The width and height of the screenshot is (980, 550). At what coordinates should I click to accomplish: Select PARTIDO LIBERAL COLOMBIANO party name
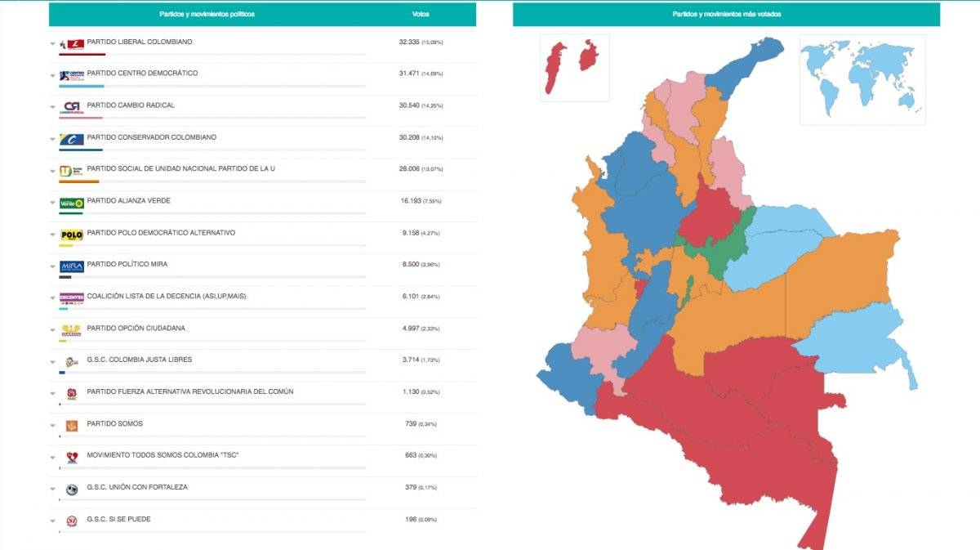pos(140,42)
